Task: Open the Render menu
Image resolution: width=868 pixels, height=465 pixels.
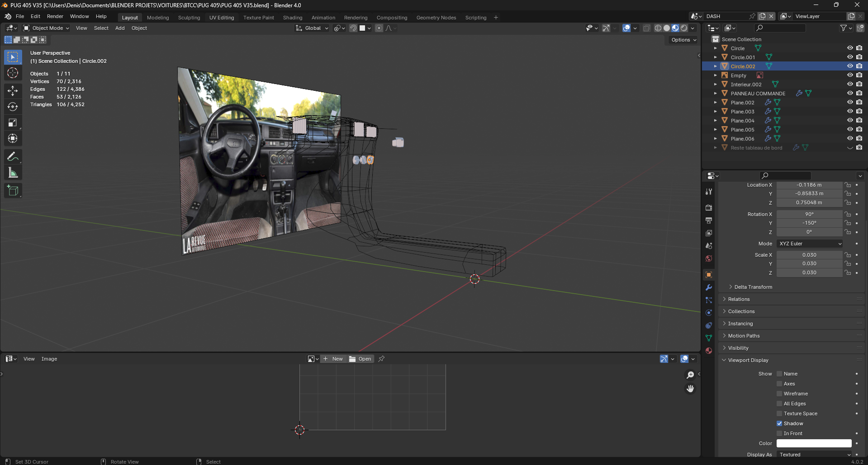Action: click(55, 16)
